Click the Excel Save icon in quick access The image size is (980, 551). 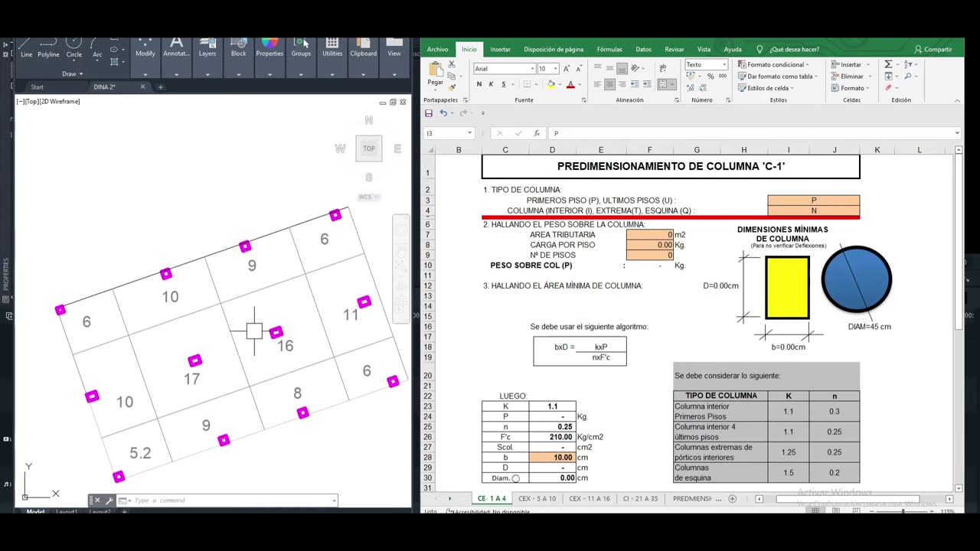pyautogui.click(x=429, y=113)
